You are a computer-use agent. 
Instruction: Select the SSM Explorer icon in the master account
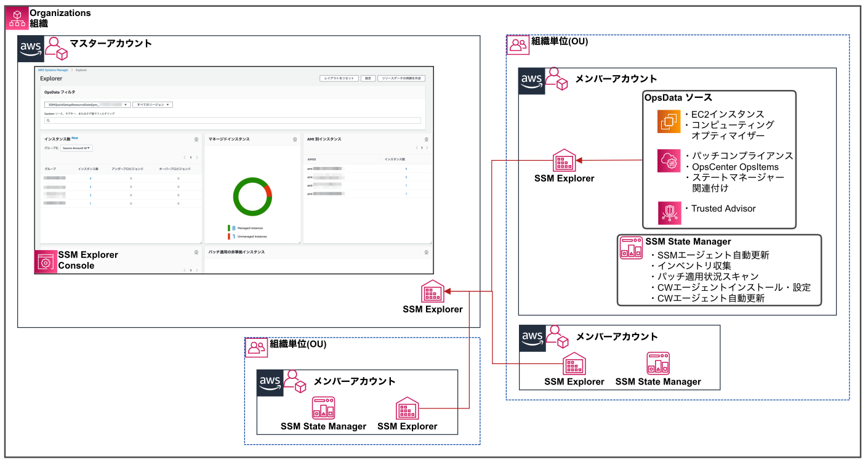(x=433, y=291)
